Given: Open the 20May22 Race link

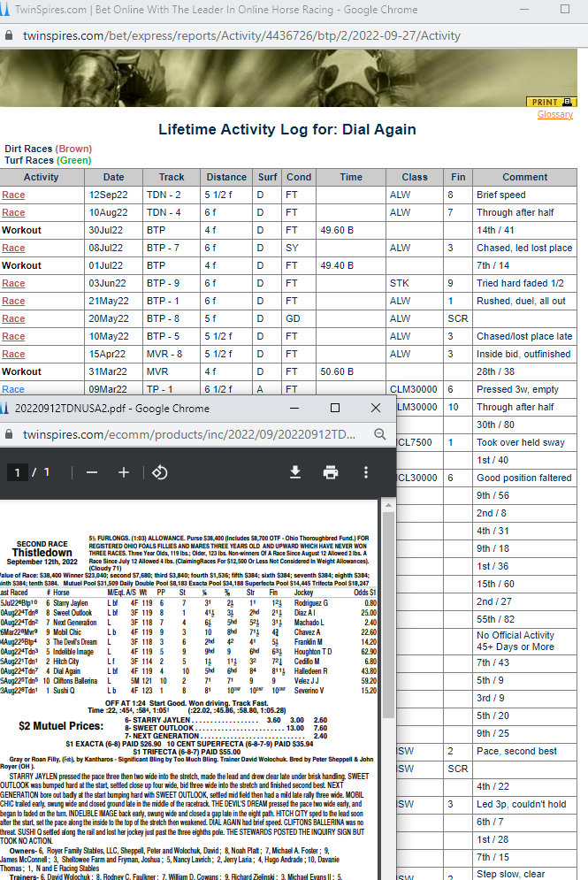Looking at the screenshot, I should point(13,318).
